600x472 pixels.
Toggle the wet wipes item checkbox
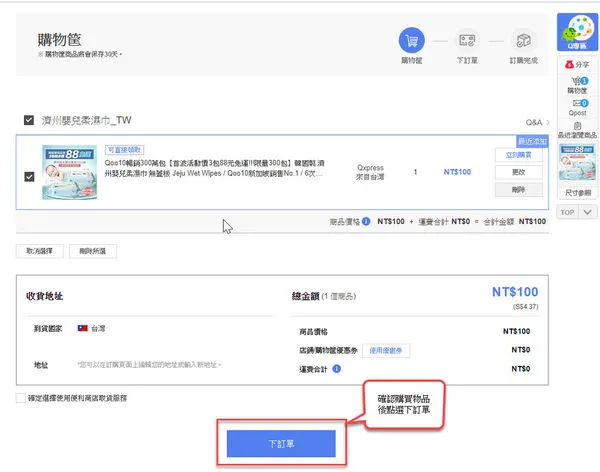[29, 176]
